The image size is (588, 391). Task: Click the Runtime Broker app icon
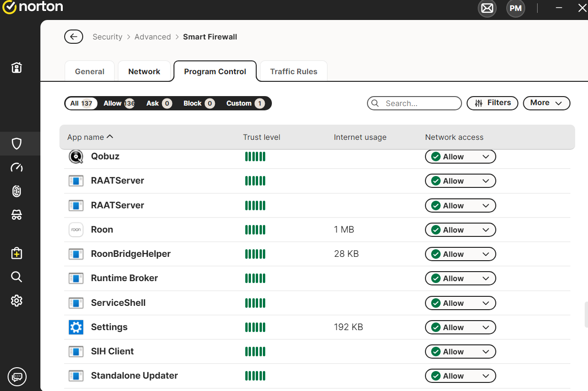point(76,278)
